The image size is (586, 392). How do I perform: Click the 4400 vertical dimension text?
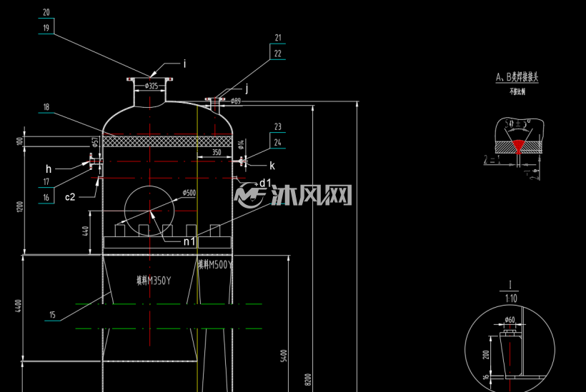pos(19,306)
